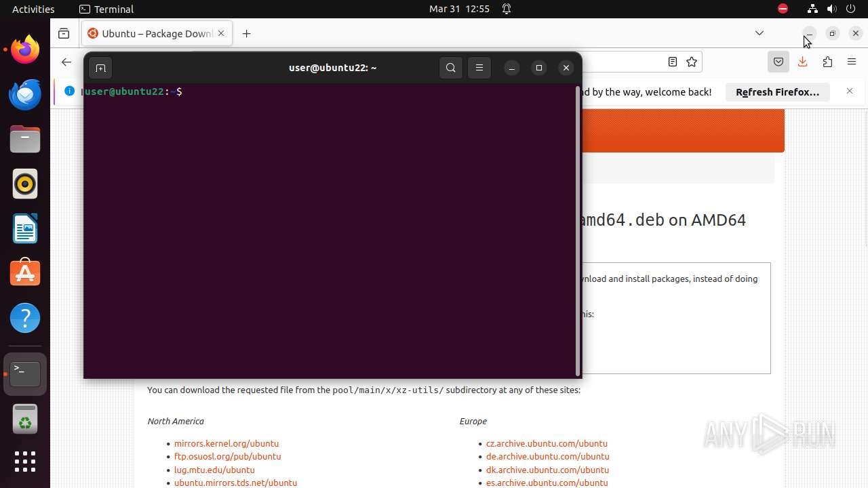This screenshot has width=868, height=488.
Task: Bookmark this page with the star
Action: click(x=692, y=62)
